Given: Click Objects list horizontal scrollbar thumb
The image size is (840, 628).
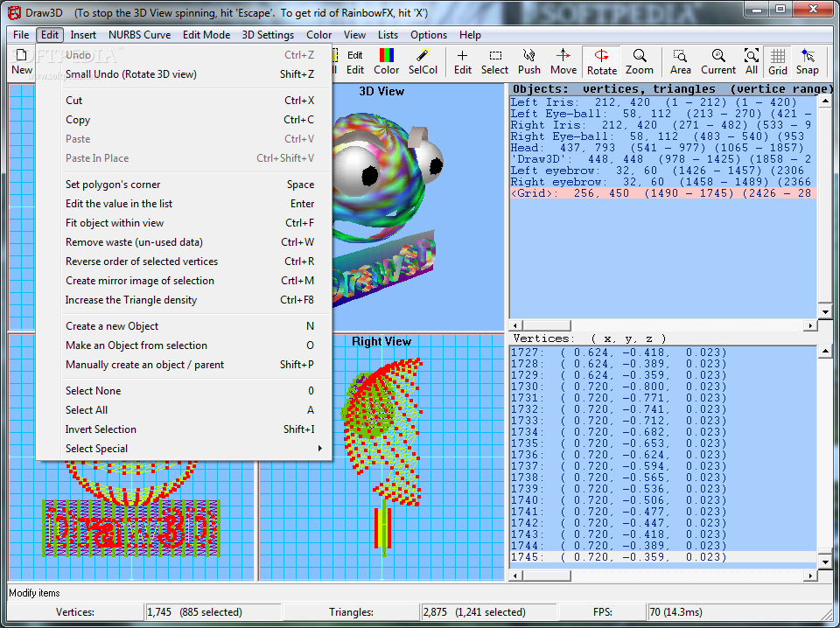Looking at the screenshot, I should [546, 325].
